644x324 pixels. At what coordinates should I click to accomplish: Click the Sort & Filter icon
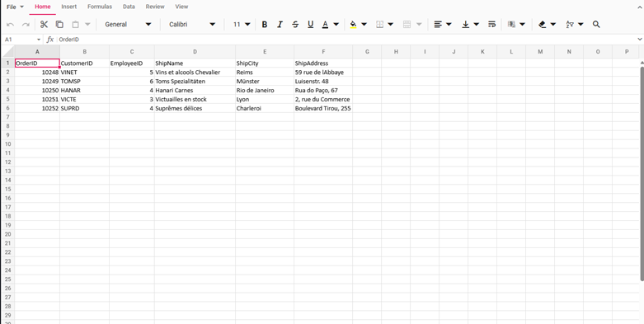pos(570,24)
